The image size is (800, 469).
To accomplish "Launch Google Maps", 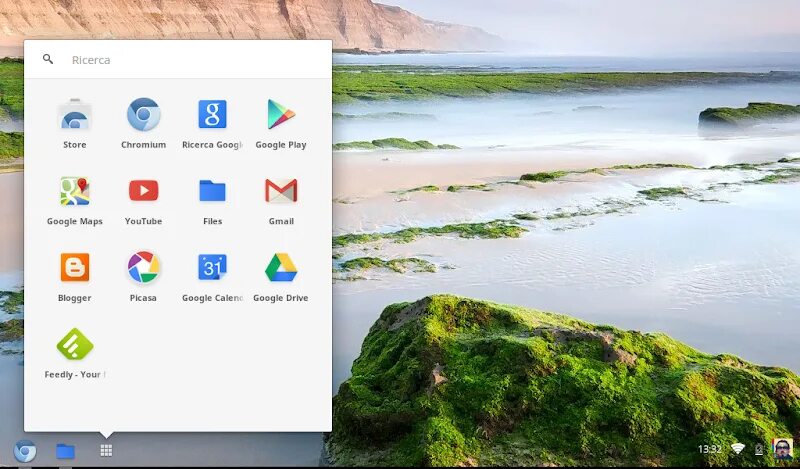I will (x=74, y=191).
